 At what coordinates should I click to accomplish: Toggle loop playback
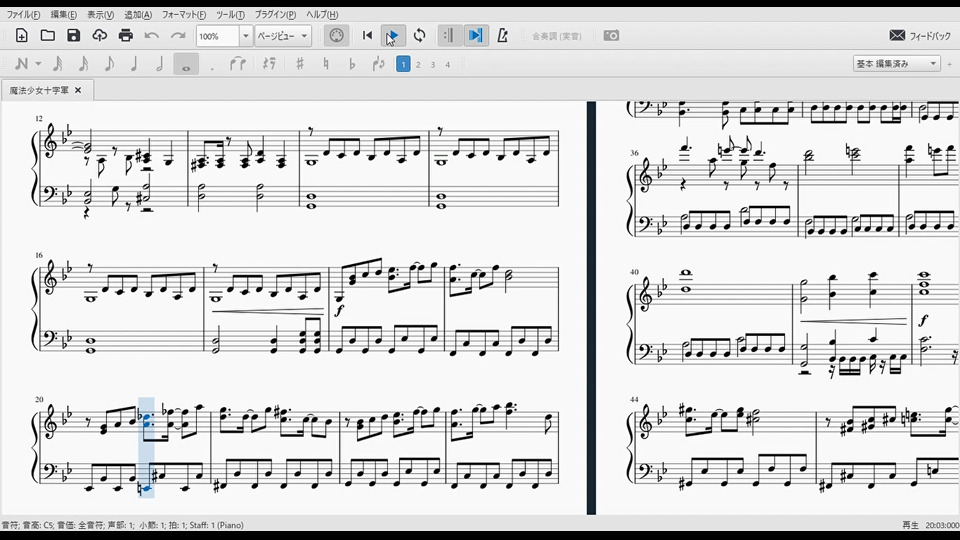(x=419, y=36)
